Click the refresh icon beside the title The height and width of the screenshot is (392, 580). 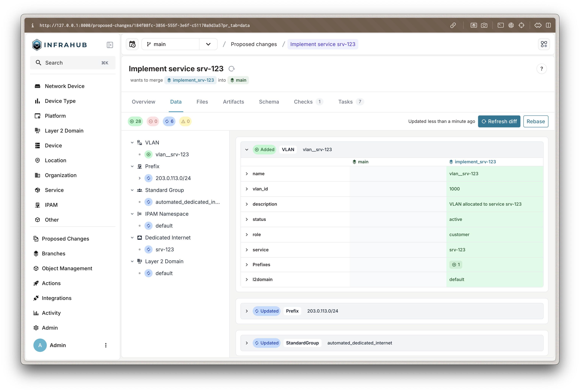tap(232, 69)
